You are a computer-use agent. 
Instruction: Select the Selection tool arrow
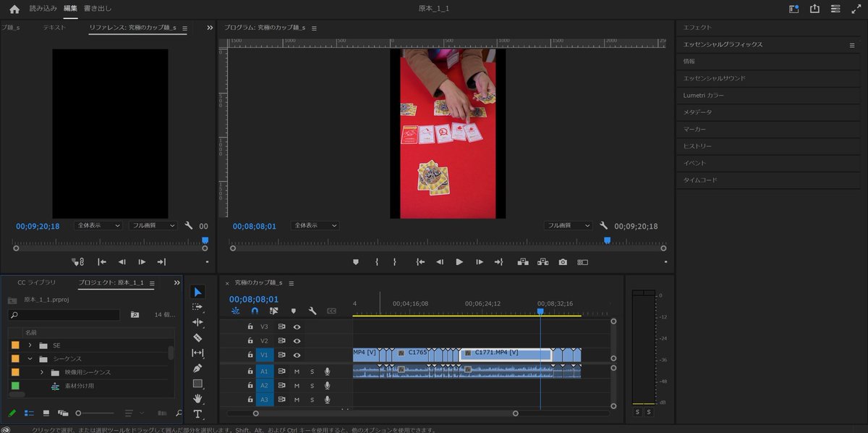point(198,292)
